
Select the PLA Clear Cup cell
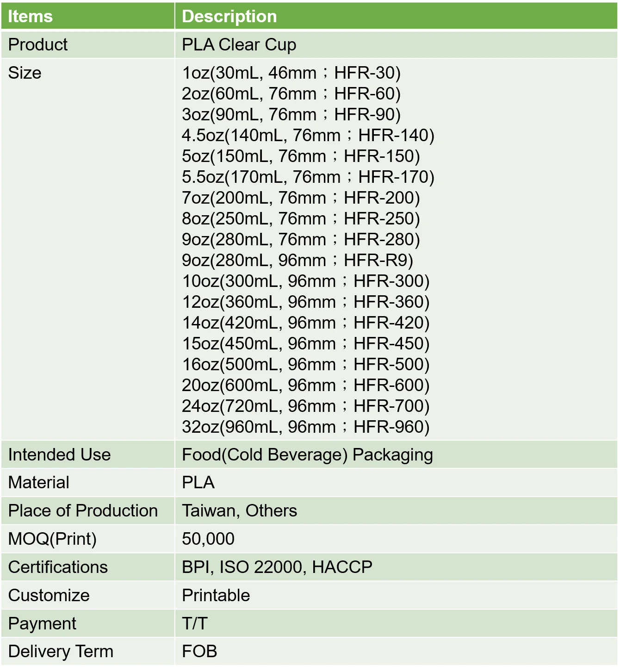[x=239, y=45]
